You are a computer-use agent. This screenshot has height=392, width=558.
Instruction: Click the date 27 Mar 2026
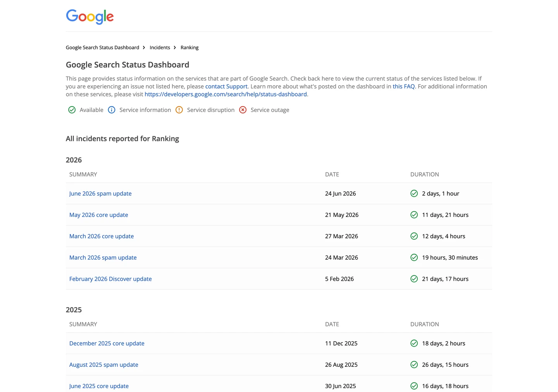pos(341,236)
